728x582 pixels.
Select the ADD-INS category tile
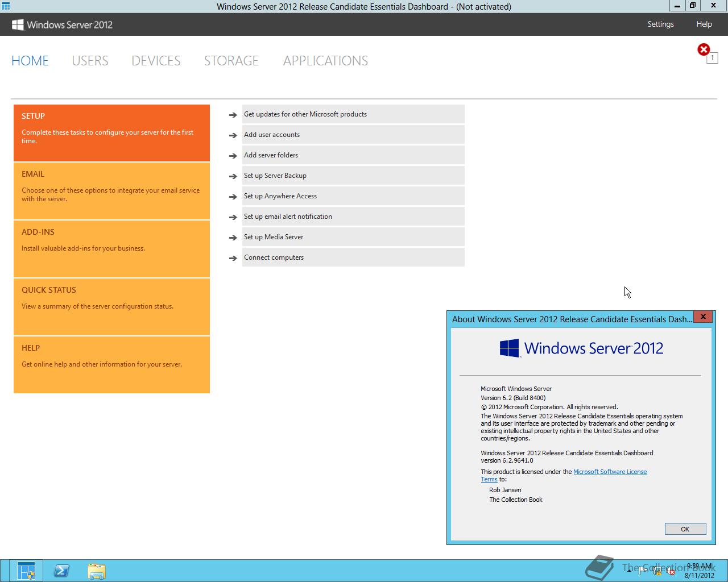111,249
